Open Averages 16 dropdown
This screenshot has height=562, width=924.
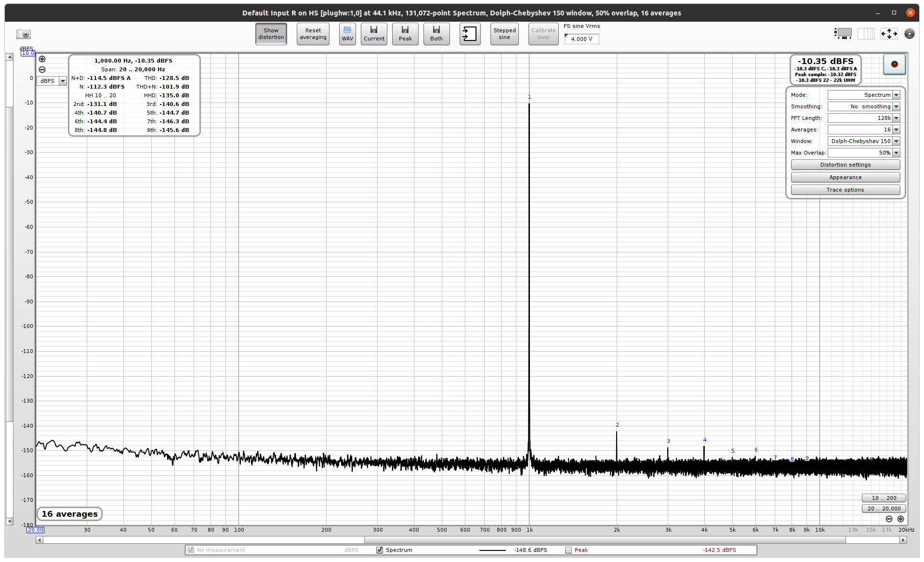(x=864, y=130)
